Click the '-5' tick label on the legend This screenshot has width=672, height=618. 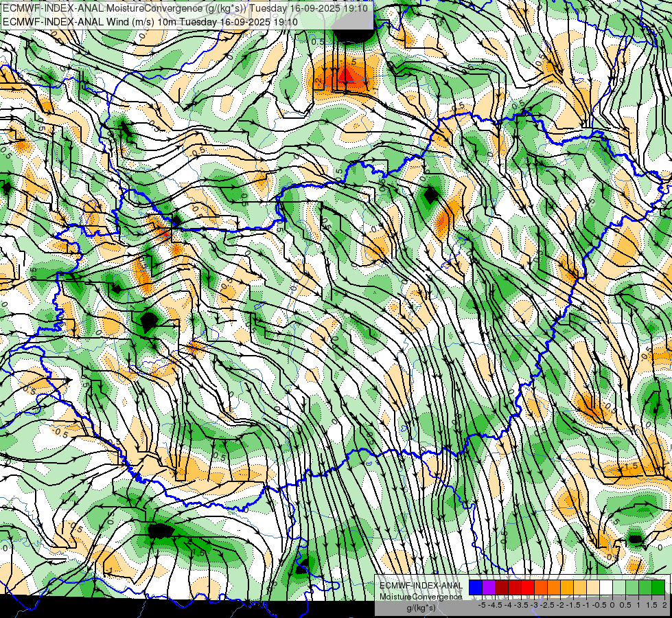click(x=483, y=605)
